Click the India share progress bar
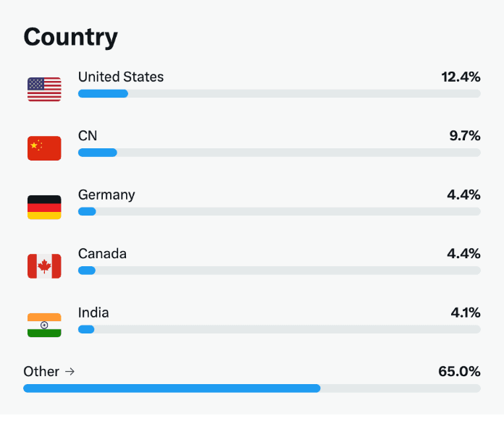The width and height of the screenshot is (504, 421). click(x=279, y=329)
